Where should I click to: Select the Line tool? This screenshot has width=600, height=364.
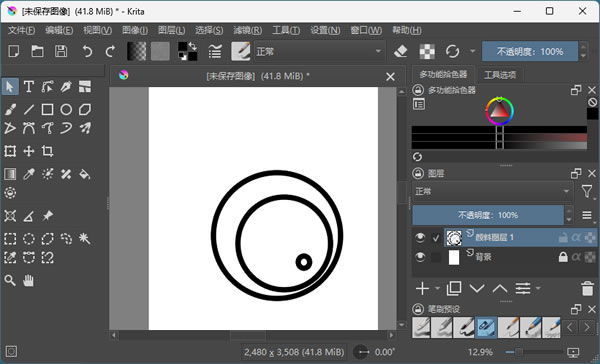pos(29,109)
